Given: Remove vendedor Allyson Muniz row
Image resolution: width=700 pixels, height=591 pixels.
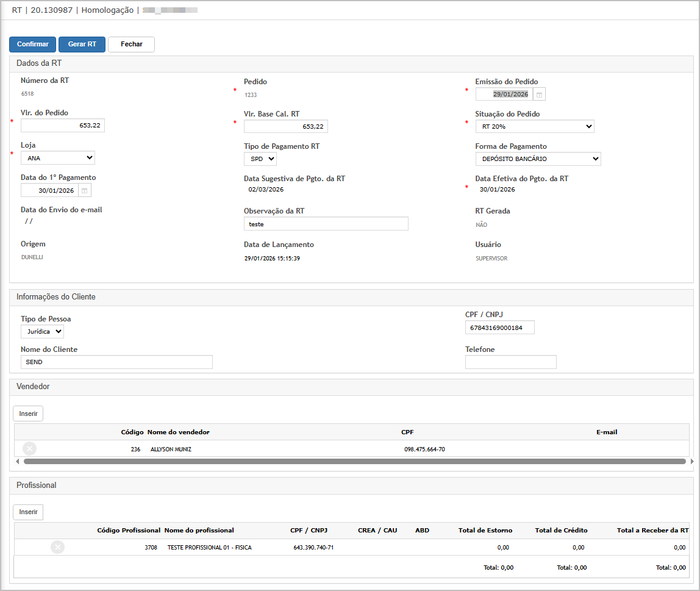Looking at the screenshot, I should [29, 449].
